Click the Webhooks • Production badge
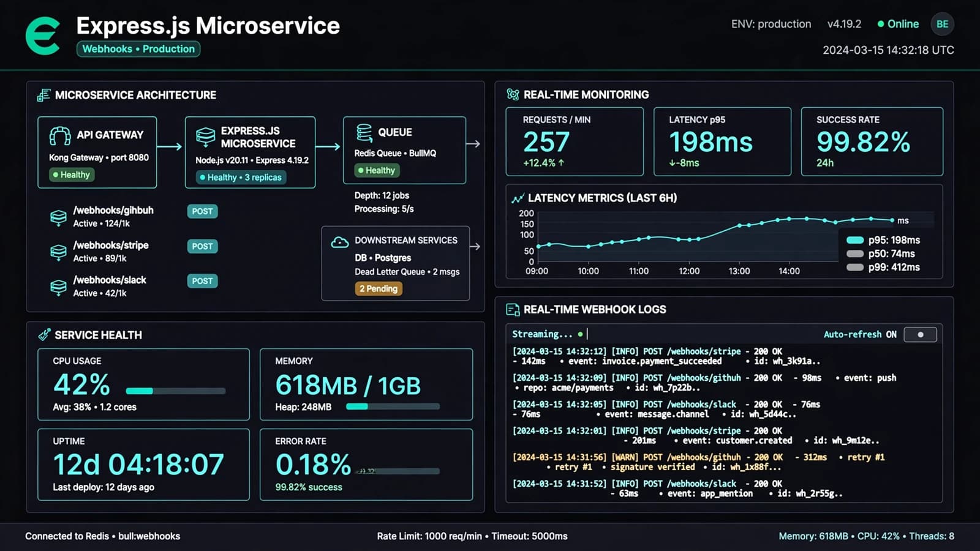Screen dimensions: 980x551 [x=138, y=49]
